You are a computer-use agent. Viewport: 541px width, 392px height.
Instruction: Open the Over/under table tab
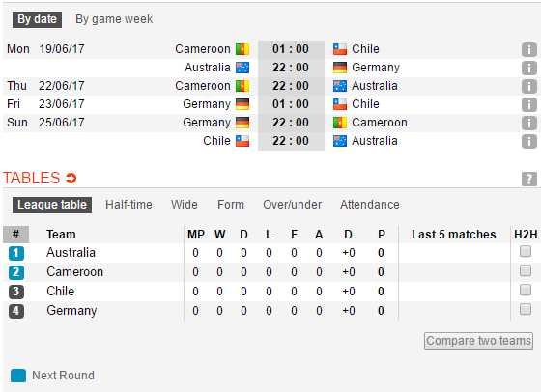(x=292, y=205)
